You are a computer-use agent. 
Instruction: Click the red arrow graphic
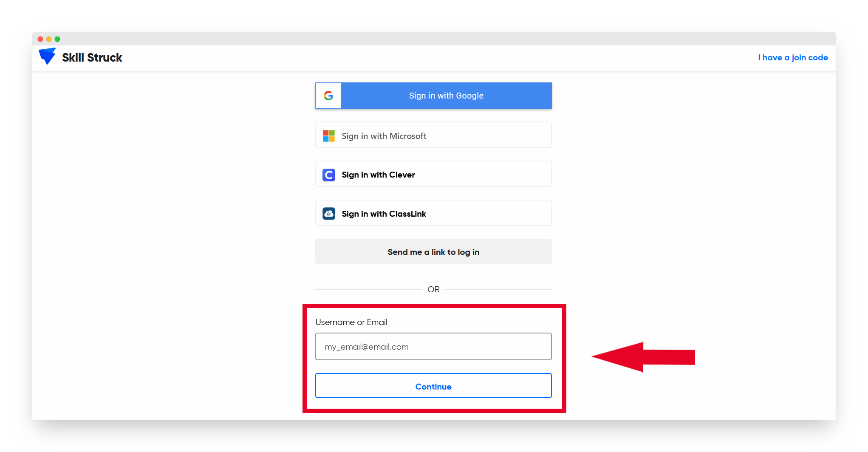[x=643, y=357]
